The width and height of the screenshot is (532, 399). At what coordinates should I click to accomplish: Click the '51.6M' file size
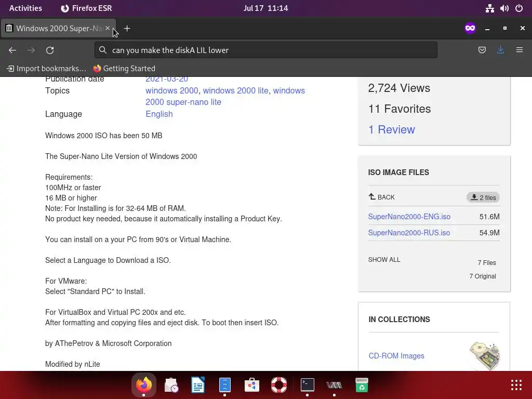tap(489, 217)
